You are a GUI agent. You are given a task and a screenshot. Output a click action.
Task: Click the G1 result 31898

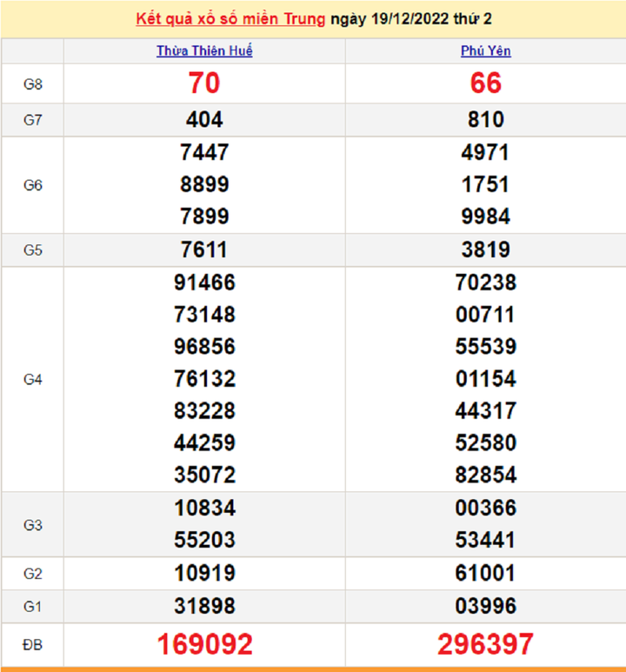pyautogui.click(x=204, y=606)
